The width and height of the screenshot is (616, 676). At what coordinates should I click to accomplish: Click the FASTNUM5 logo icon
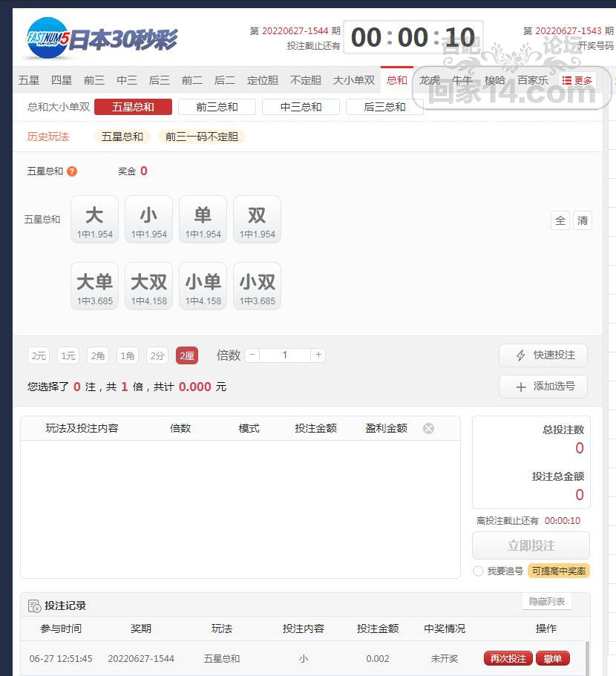coord(47,38)
